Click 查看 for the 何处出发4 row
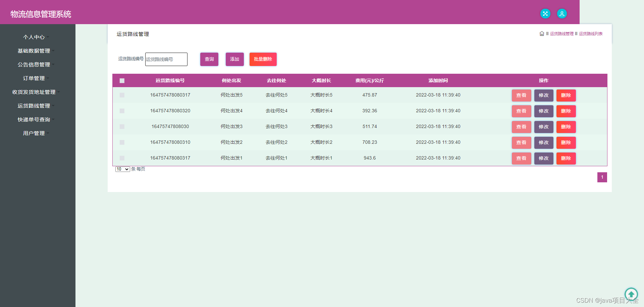 pos(521,111)
